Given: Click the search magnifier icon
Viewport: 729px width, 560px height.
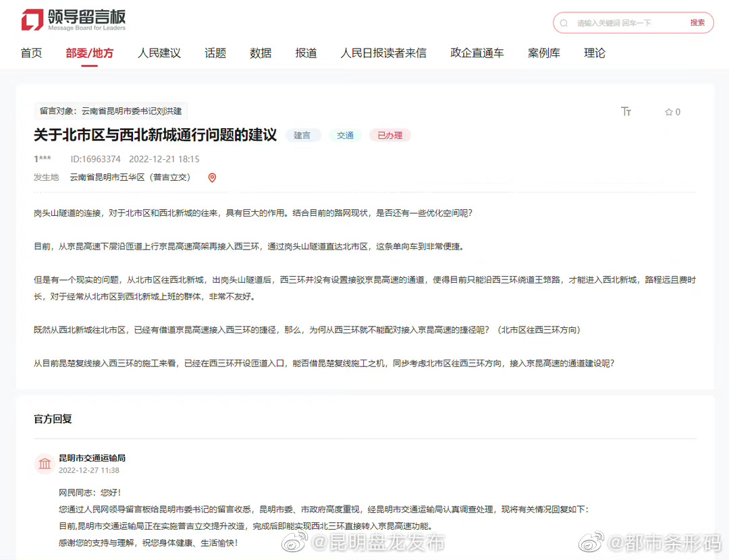Looking at the screenshot, I should (564, 23).
